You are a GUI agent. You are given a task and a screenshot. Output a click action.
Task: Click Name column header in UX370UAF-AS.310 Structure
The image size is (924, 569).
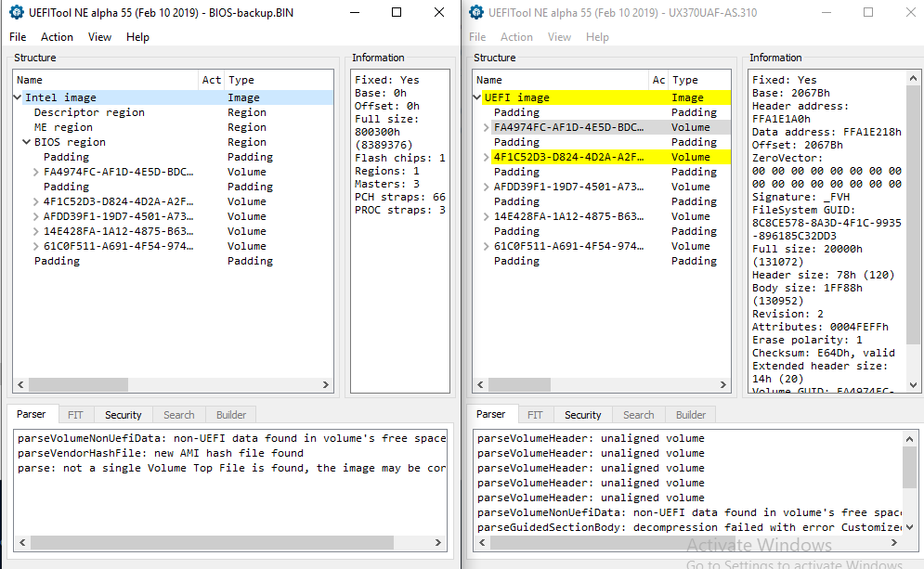[x=561, y=80]
